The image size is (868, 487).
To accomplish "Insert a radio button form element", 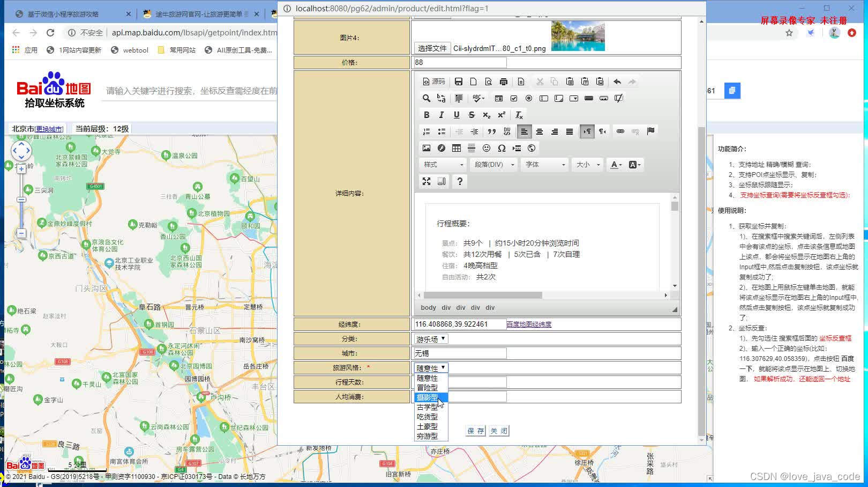I will click(x=529, y=98).
